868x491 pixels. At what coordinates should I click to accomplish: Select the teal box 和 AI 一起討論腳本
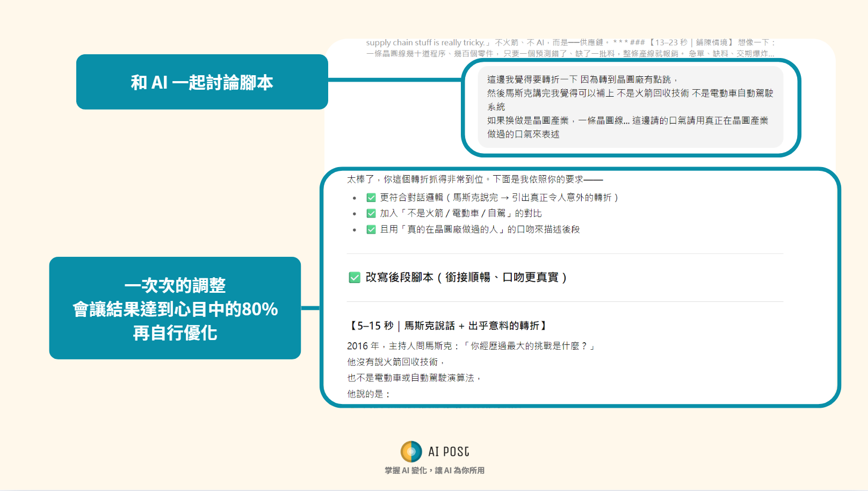[202, 82]
